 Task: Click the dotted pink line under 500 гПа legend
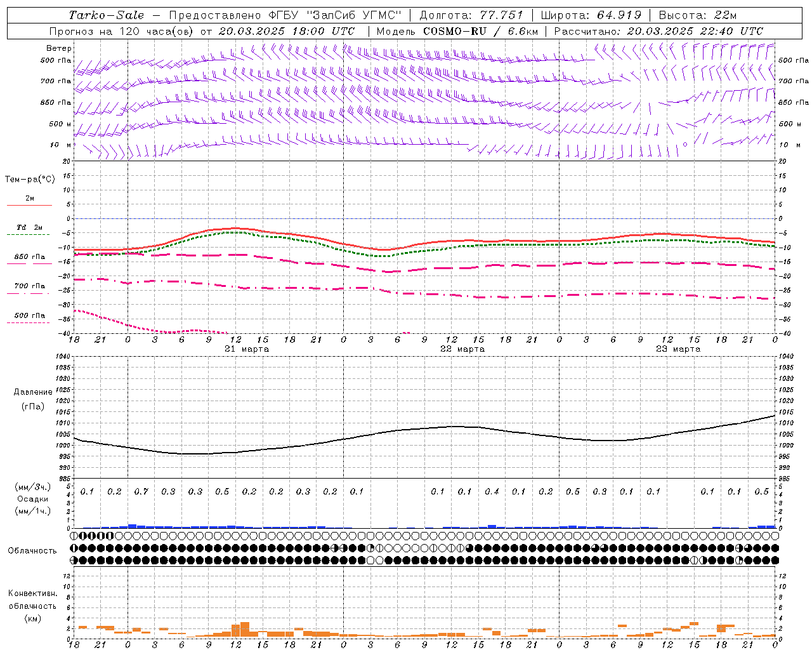click(x=29, y=323)
